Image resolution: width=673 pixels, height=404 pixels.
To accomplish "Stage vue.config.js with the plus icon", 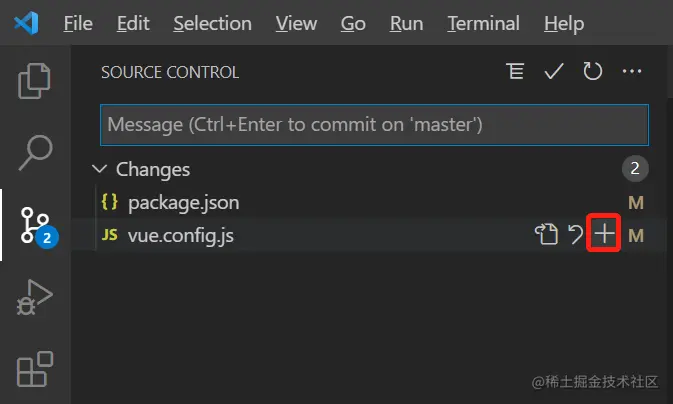I will click(604, 234).
